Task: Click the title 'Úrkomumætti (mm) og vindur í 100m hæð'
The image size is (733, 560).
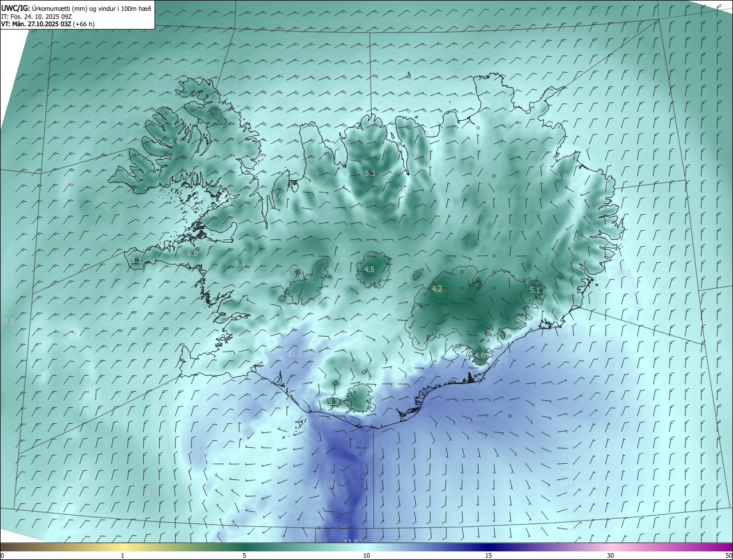Action: [91, 8]
